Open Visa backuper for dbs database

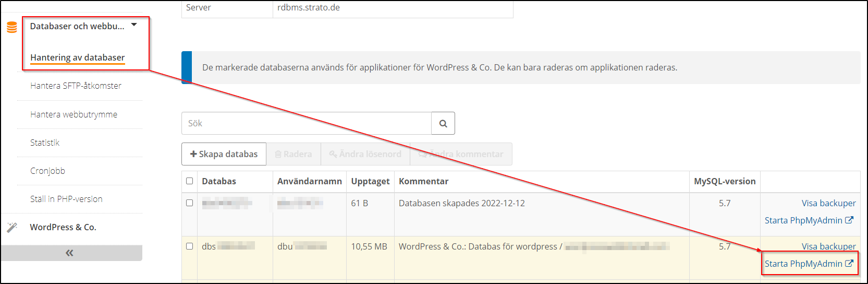[828, 246]
